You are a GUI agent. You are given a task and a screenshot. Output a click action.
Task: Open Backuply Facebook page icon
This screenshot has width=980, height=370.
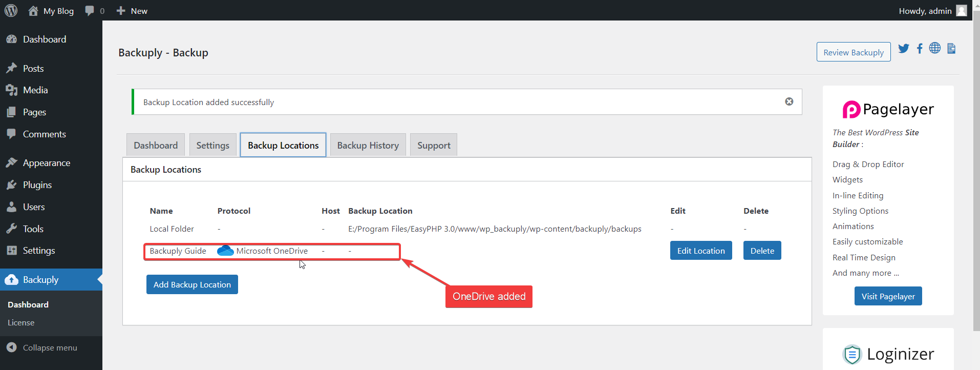(x=920, y=48)
